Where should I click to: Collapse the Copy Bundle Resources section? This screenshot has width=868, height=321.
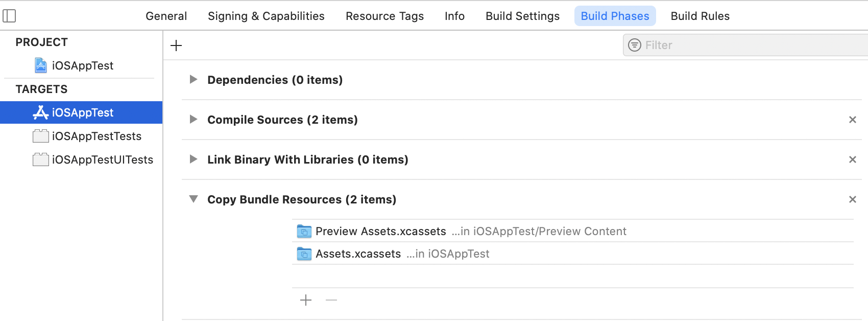pyautogui.click(x=194, y=199)
